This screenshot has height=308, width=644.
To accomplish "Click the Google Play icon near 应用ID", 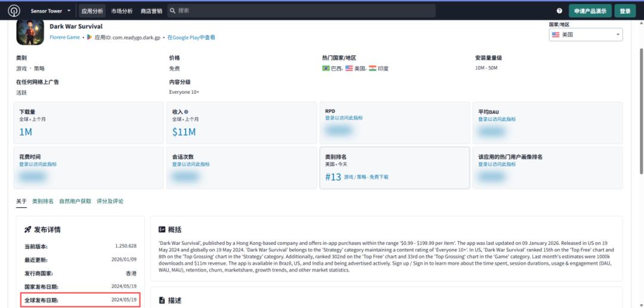I will (89, 37).
